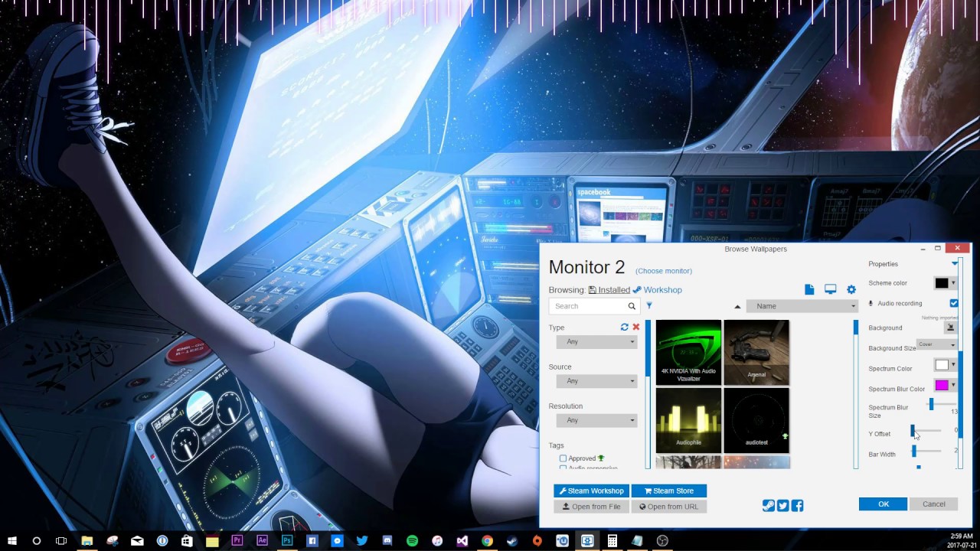Open Adobe Premiere Pro from taskbar
The height and width of the screenshot is (551, 980).
(237, 540)
